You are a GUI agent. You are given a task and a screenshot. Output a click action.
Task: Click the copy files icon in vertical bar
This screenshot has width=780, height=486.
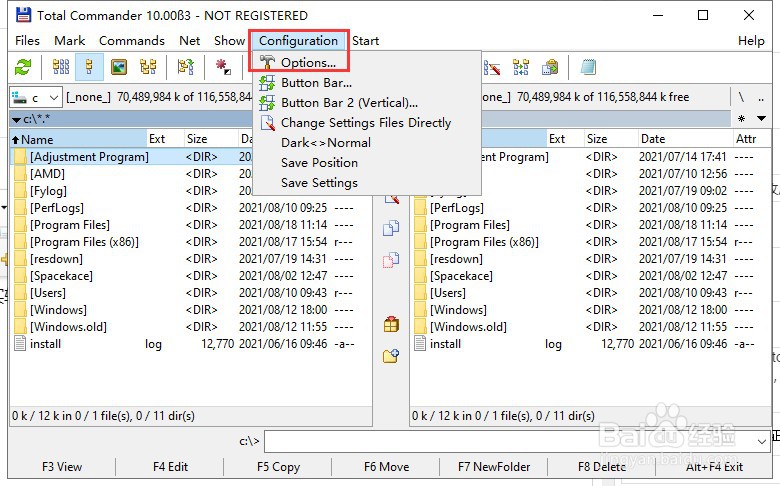(x=391, y=228)
